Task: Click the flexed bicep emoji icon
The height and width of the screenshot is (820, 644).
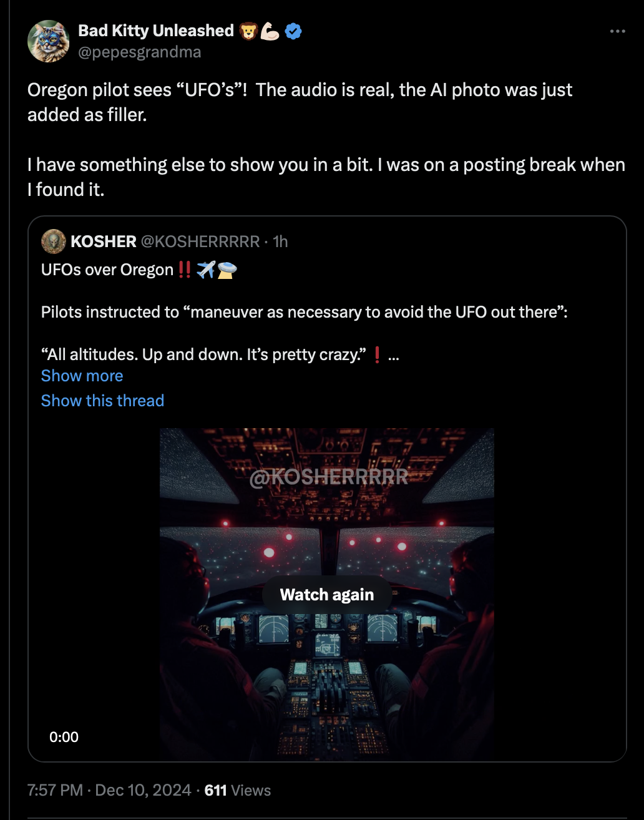Action: coord(270,31)
